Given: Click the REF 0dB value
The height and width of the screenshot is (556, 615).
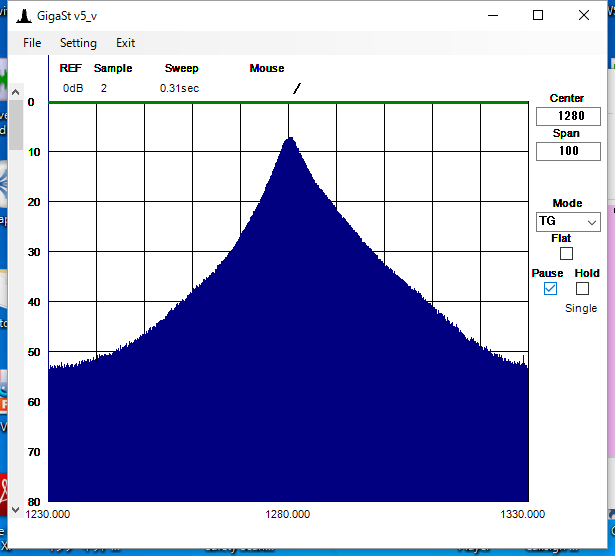Looking at the screenshot, I should [x=73, y=88].
